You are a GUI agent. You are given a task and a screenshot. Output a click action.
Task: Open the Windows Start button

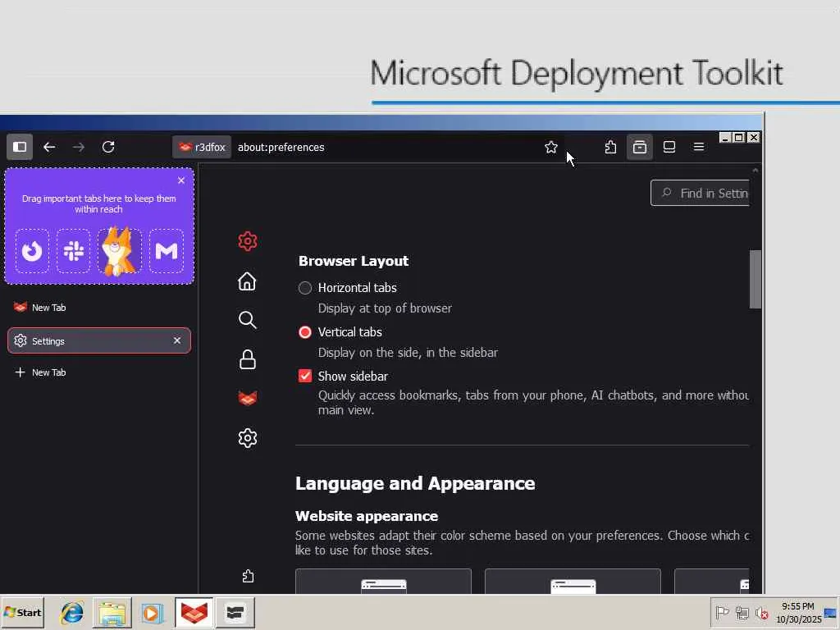22,613
